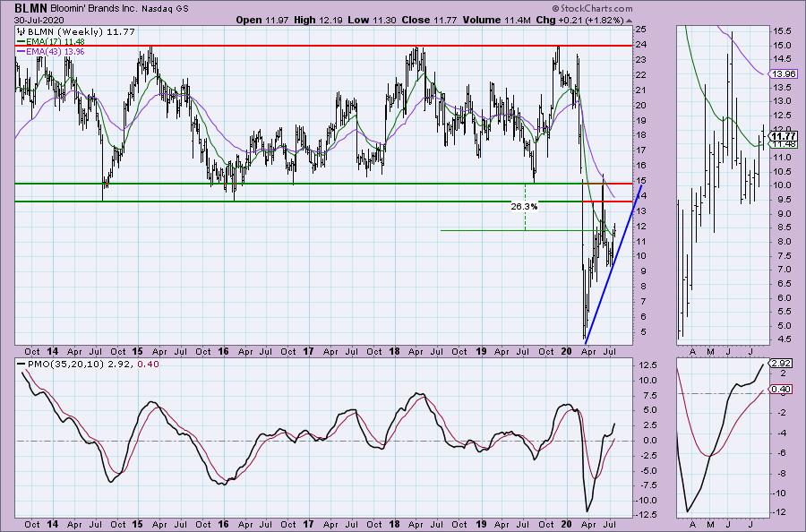The width and height of the screenshot is (806, 532).
Task: Click the Close 11.77 header value
Action: 429,20
